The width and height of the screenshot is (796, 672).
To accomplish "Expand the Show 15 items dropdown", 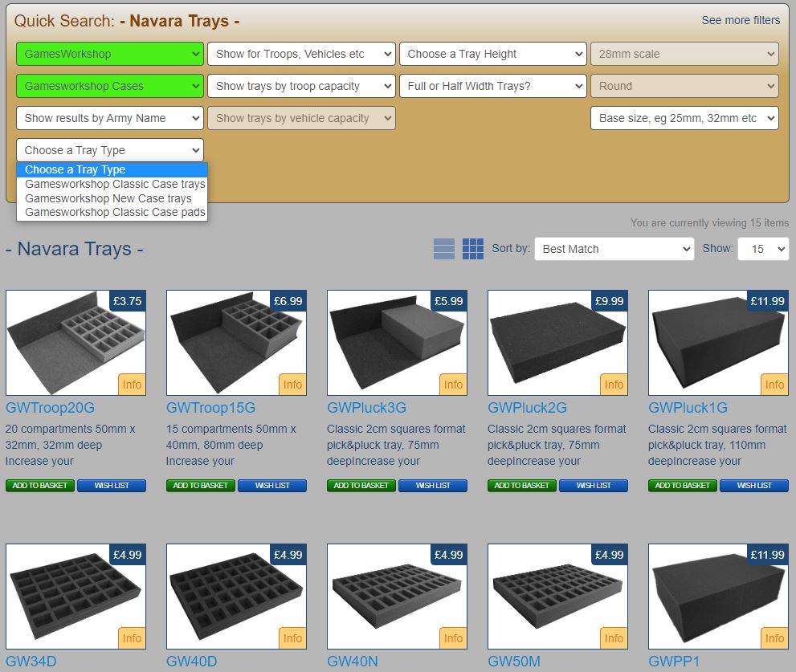I will [x=763, y=249].
